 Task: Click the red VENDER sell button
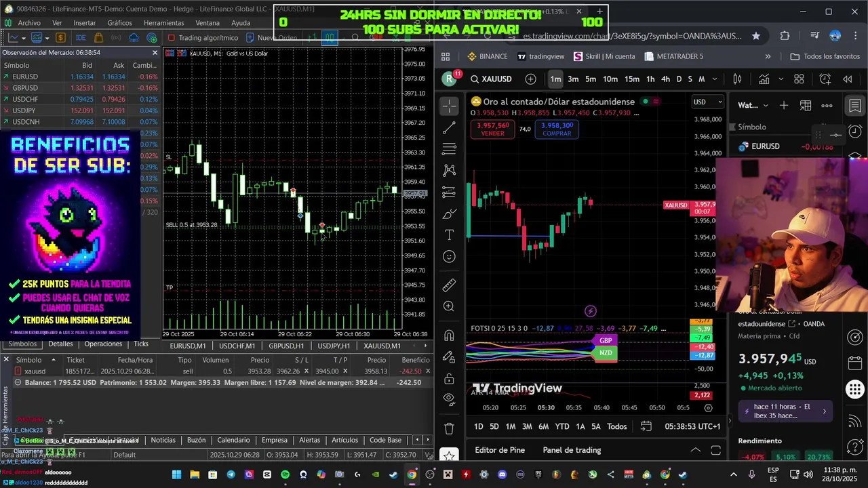[x=492, y=129]
